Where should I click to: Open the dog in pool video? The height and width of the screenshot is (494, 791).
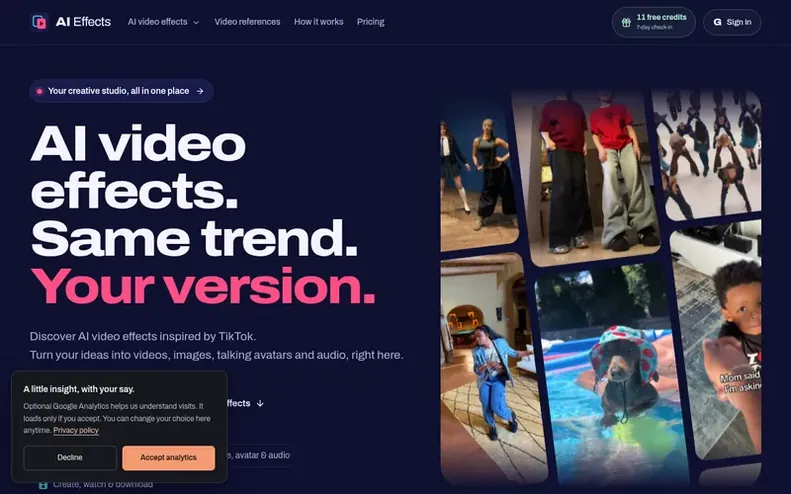click(x=613, y=376)
